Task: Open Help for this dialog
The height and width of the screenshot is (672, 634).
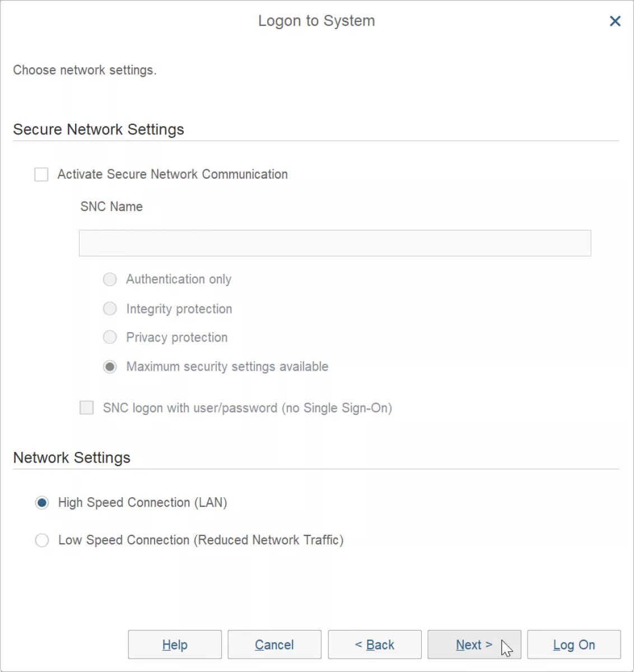Action: [175, 645]
